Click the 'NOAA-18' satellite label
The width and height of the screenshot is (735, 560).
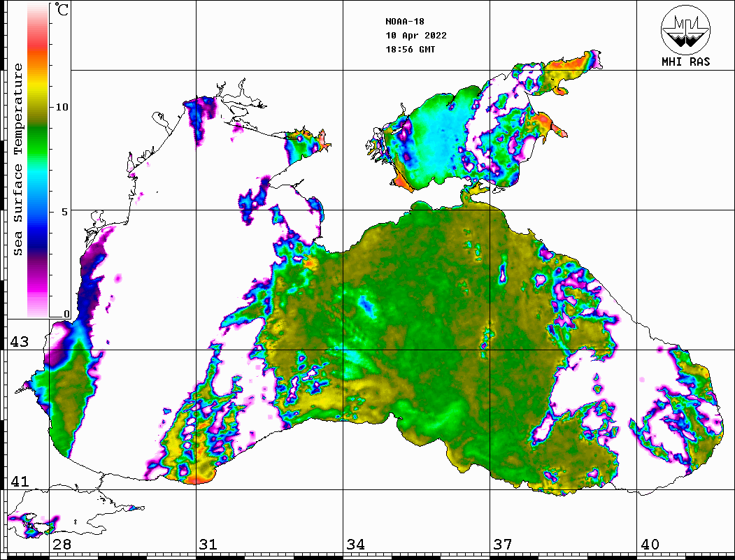pos(404,22)
